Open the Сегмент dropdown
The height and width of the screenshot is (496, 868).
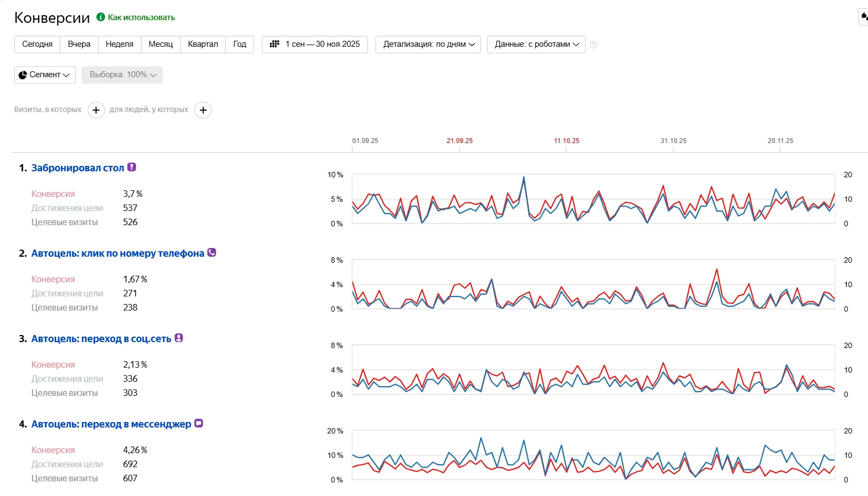point(45,75)
